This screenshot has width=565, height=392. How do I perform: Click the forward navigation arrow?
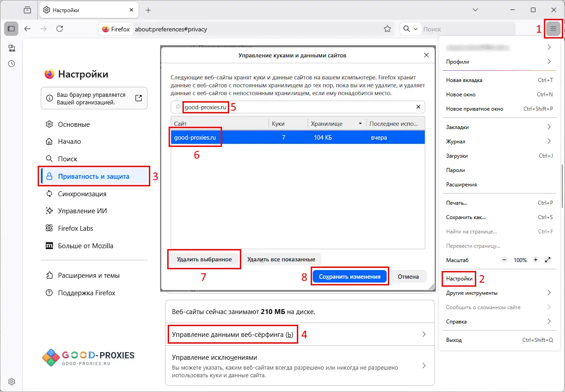point(43,29)
